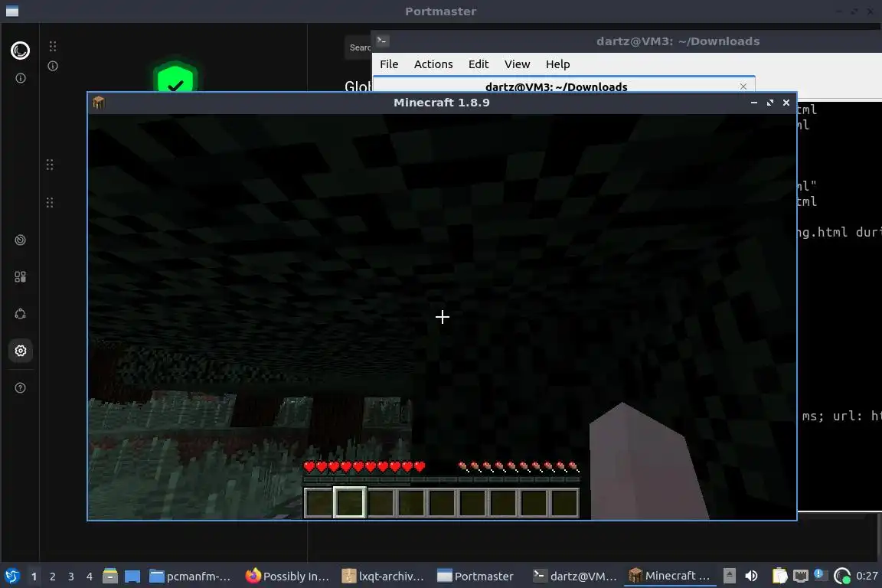Select the first hotbar slot in Minecraft
The height and width of the screenshot is (588, 882).
coord(318,502)
